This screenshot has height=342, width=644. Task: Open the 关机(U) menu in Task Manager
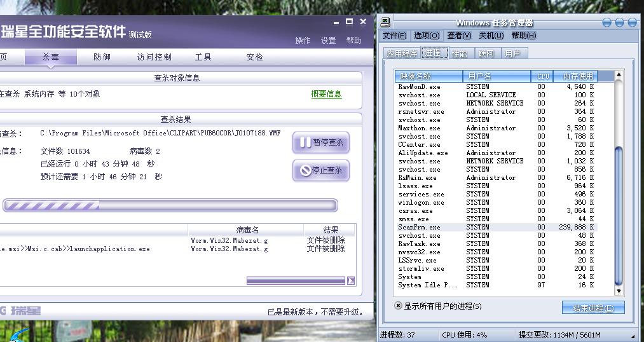coord(491,36)
